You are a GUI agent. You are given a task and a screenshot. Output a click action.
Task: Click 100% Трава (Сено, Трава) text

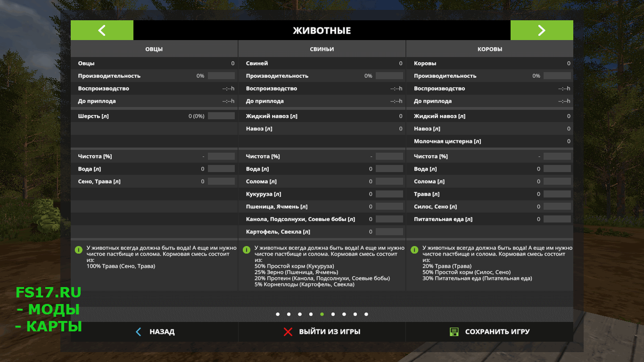coord(121,266)
